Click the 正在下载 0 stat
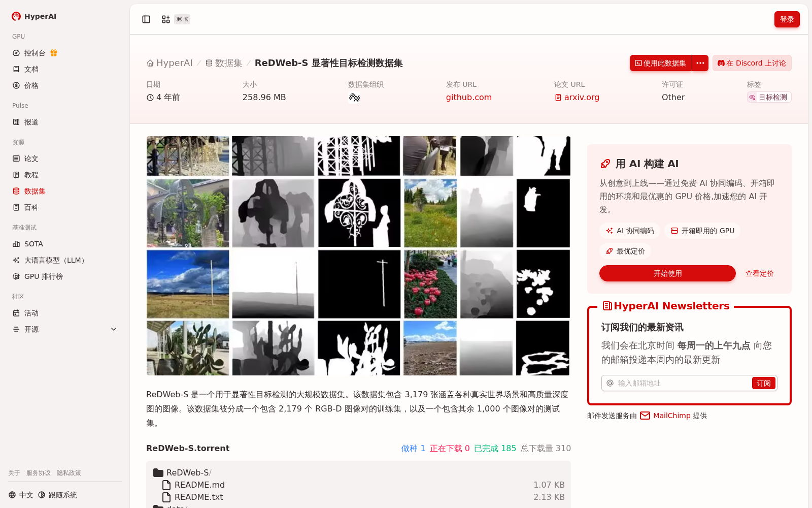 (450, 448)
